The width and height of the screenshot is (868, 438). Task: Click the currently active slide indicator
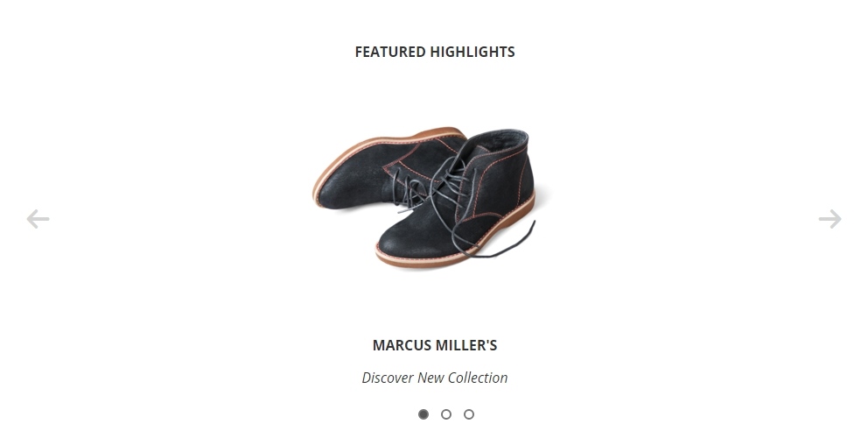pyautogui.click(x=423, y=414)
